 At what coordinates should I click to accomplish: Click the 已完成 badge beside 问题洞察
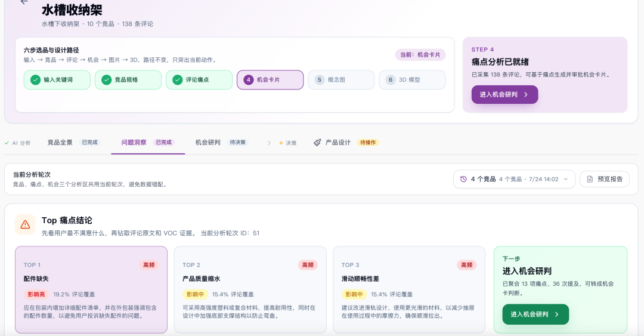click(163, 142)
